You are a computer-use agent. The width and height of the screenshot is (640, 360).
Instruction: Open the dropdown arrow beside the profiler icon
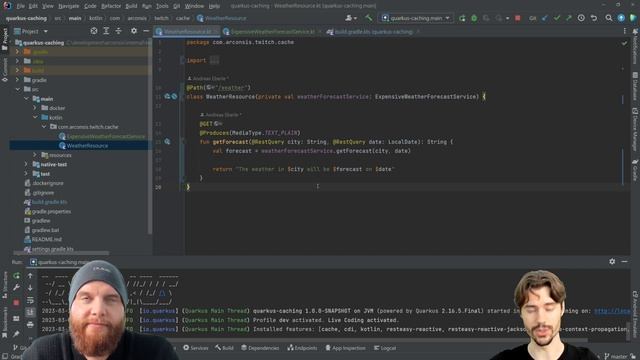(507, 18)
